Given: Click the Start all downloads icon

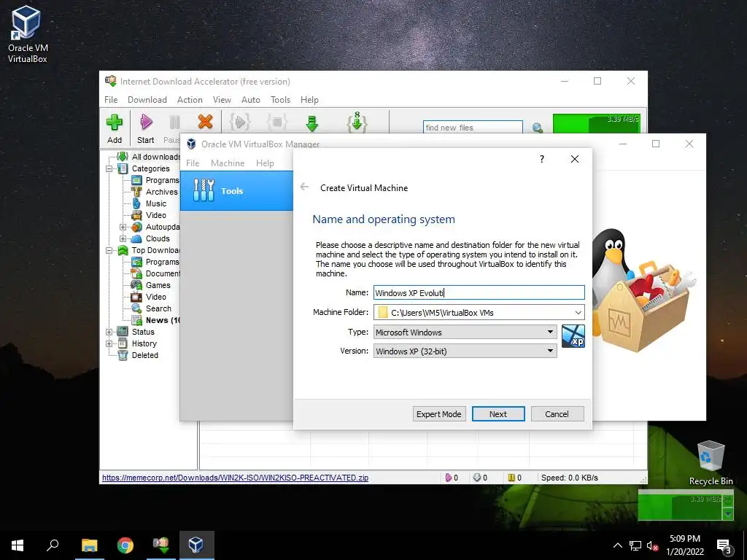Looking at the screenshot, I should pyautogui.click(x=239, y=122).
